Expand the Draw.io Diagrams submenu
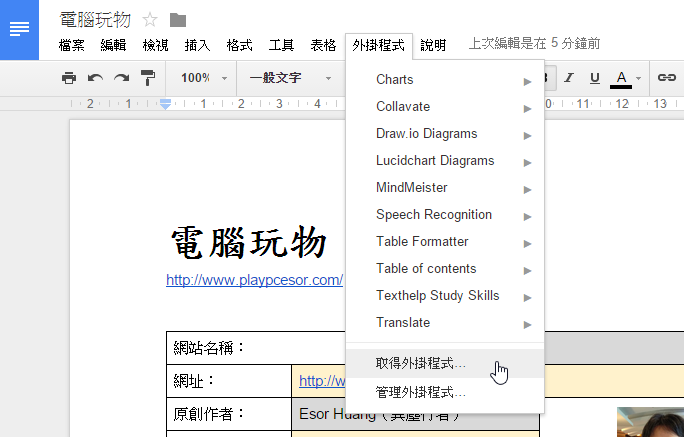The height and width of the screenshot is (437, 684). pyautogui.click(x=445, y=134)
